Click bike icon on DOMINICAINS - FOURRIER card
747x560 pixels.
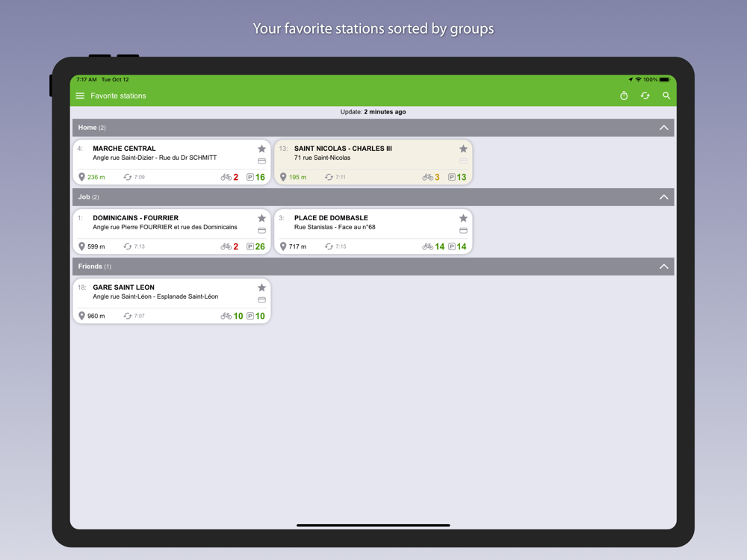(226, 246)
